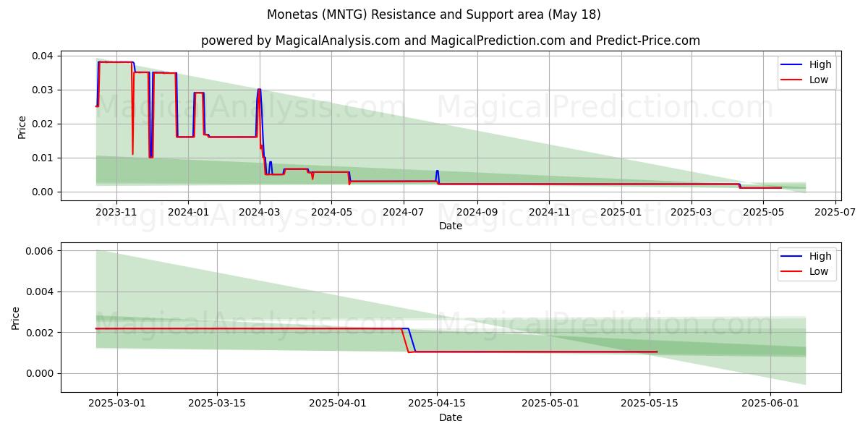Click the chart title 'Monetas (MNTG) Resistance and Support area (May 18)'
Image resolution: width=868 pixels, height=434 pixels.
(x=434, y=14)
